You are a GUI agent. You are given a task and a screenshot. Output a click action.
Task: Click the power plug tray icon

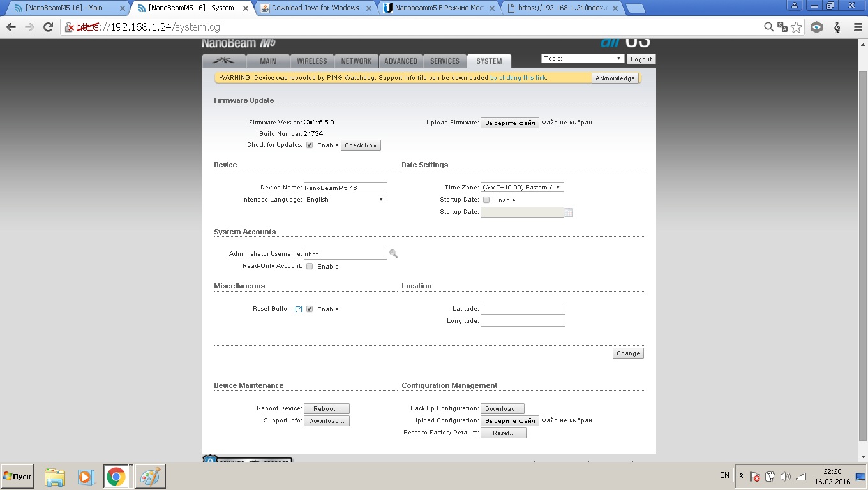[770, 477]
